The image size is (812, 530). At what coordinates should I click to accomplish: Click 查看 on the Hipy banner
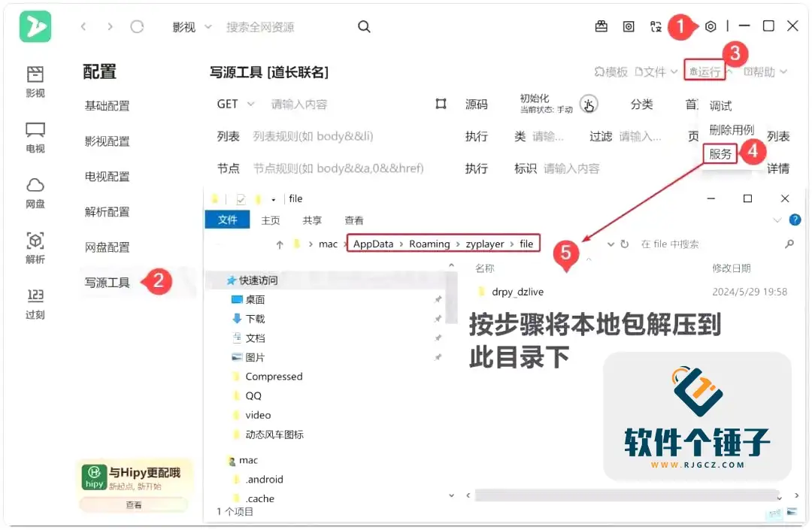(x=134, y=504)
